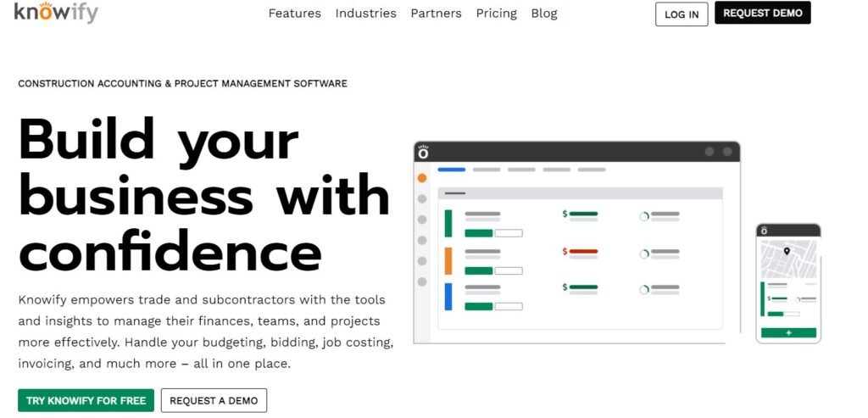
Task: Go to the Partners page
Action: [437, 14]
